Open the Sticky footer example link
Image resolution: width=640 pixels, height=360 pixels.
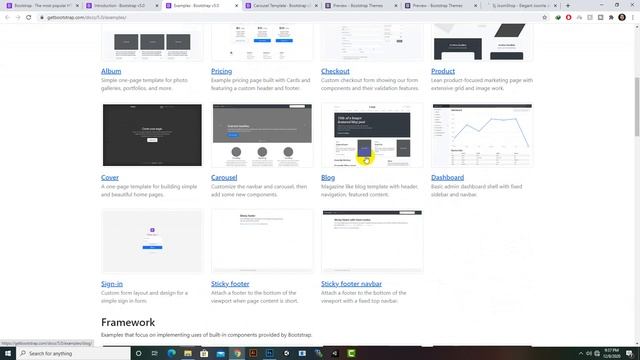230,284
